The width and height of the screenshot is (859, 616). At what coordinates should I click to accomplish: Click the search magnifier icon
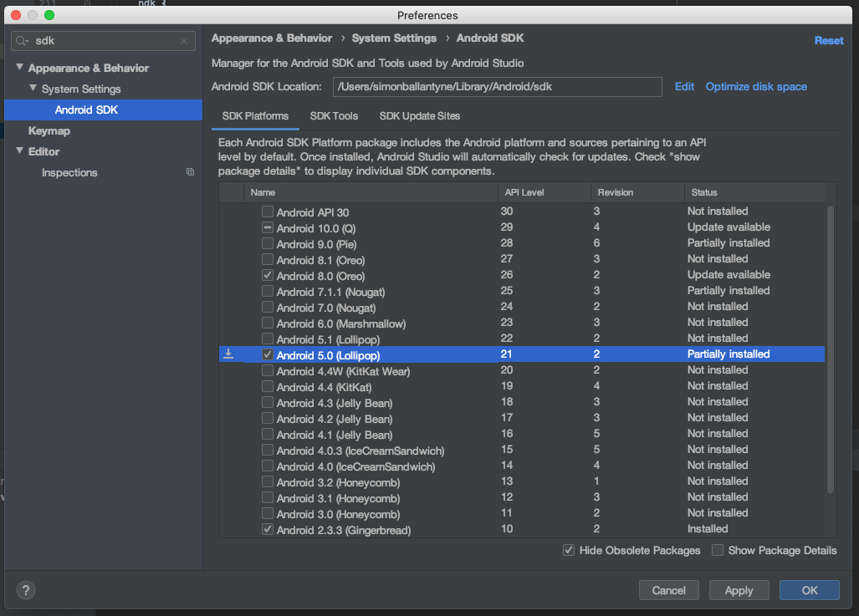coord(22,41)
